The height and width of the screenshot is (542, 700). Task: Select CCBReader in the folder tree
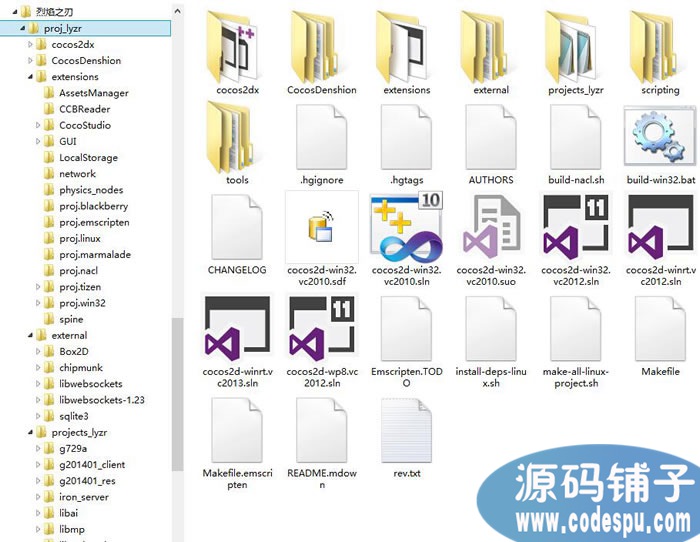pyautogui.click(x=85, y=109)
